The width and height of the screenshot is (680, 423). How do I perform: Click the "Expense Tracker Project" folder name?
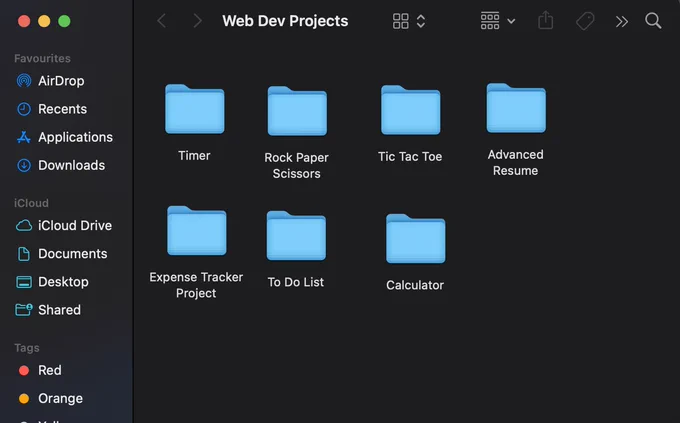tap(196, 285)
